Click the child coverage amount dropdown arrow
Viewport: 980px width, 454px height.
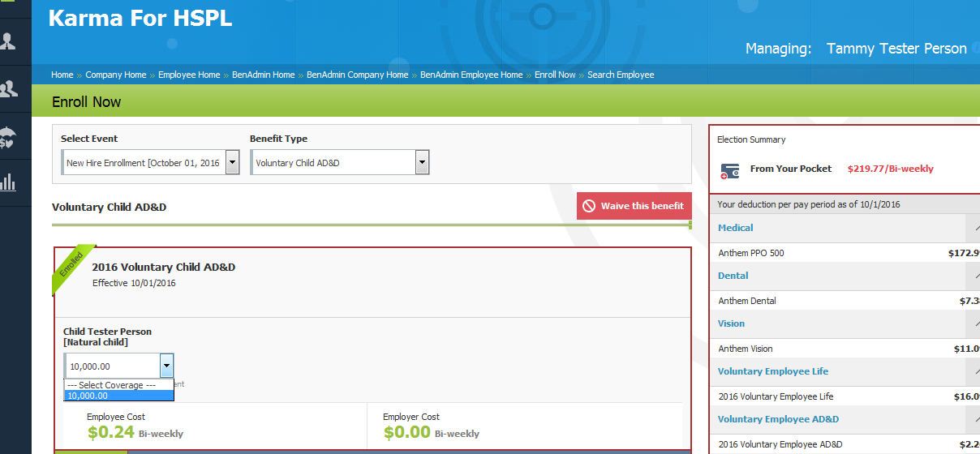(166, 366)
